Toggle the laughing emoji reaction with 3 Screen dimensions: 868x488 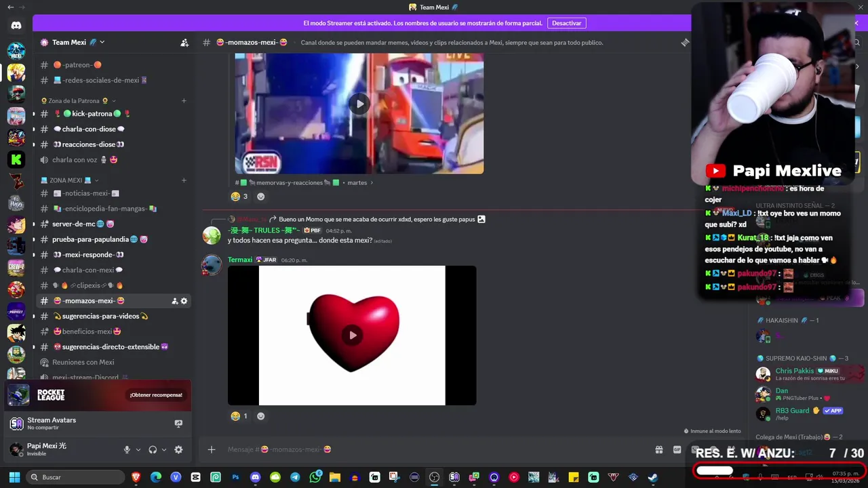239,197
